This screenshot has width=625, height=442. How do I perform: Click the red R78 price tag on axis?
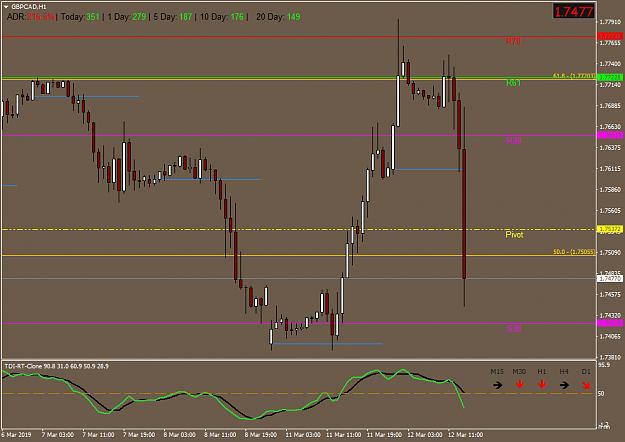point(610,36)
